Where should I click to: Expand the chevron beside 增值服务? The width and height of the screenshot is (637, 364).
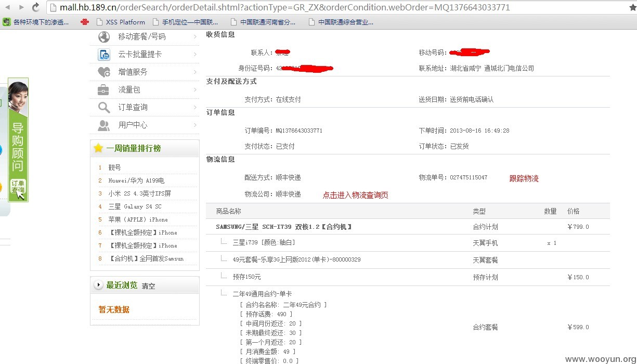coord(195,72)
